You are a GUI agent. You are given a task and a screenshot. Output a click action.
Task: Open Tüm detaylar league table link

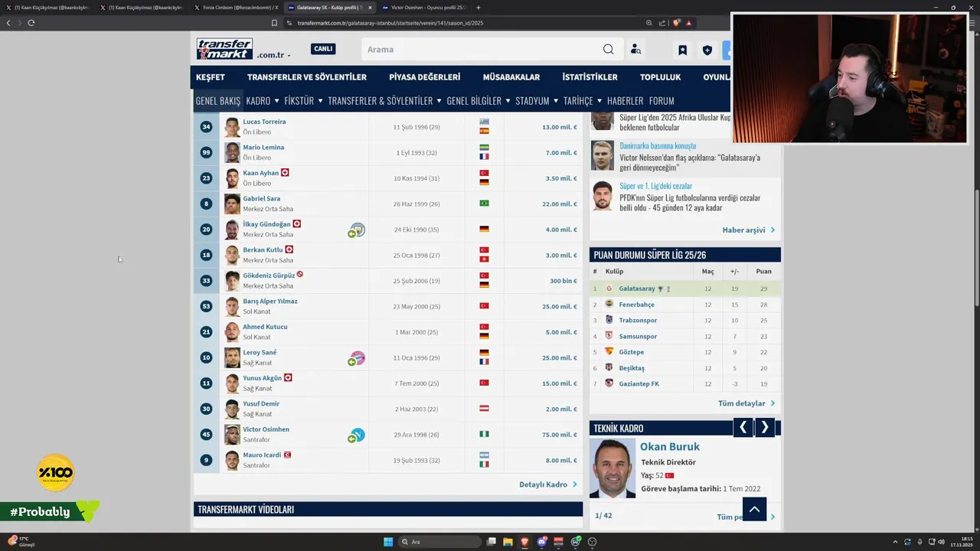(x=746, y=403)
